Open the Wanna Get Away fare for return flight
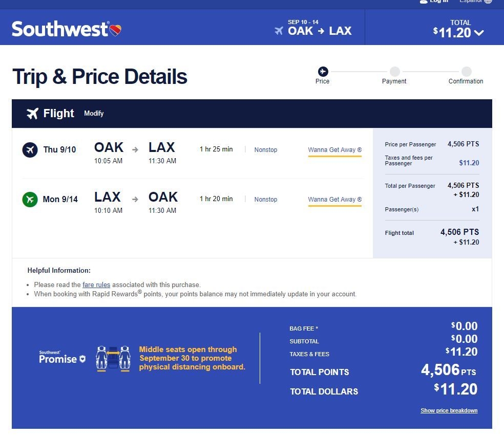The width and height of the screenshot is (504, 437). coord(334,200)
